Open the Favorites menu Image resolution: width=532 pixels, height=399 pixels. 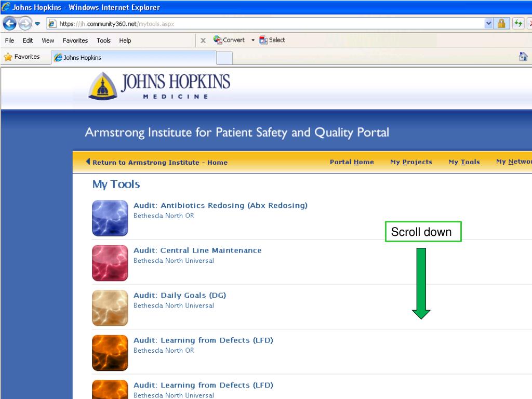(x=75, y=41)
